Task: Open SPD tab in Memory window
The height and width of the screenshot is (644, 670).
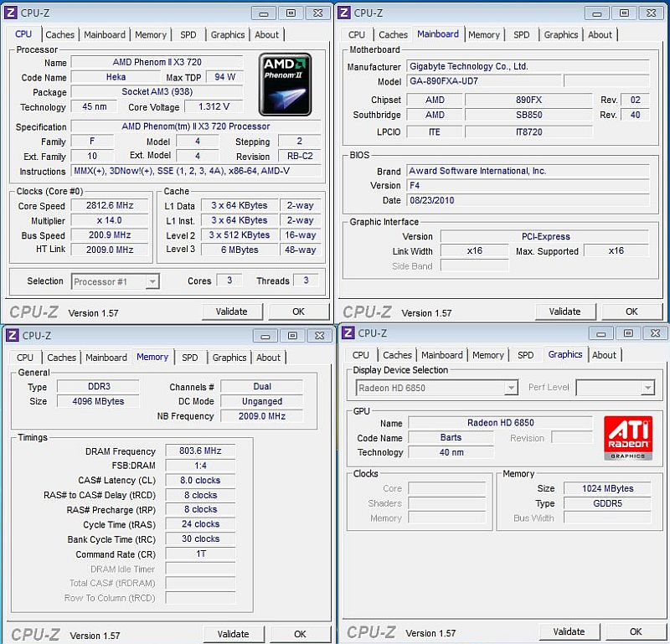Action: coord(190,358)
